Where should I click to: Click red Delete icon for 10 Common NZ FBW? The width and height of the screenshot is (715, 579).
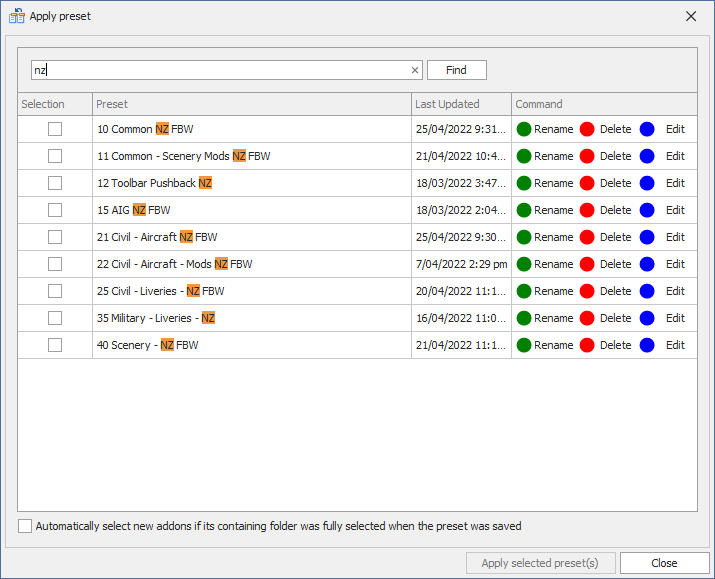click(587, 129)
